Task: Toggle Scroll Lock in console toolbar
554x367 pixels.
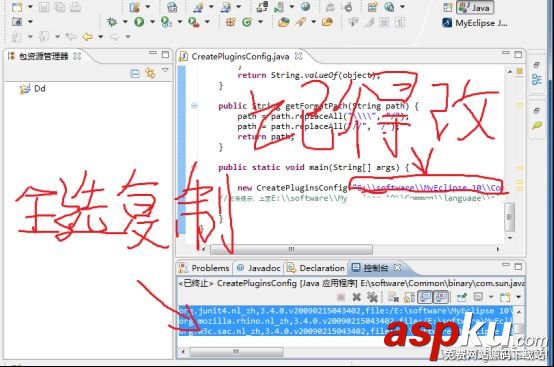Action: (409, 297)
